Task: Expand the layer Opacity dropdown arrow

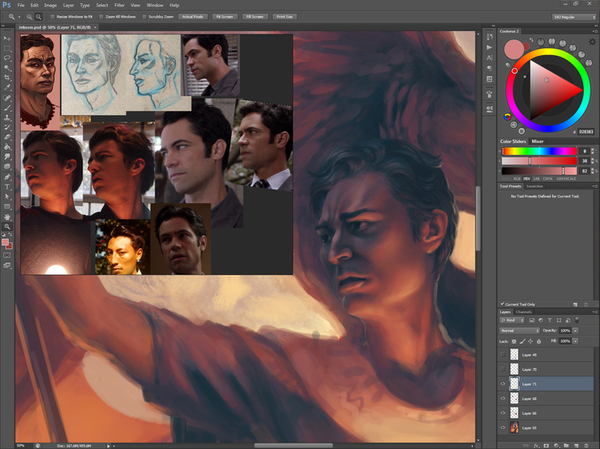Action: coord(577,330)
